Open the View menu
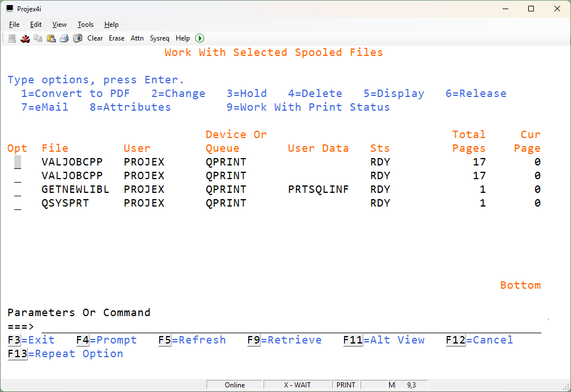Viewport: 571px width, 392px height. click(x=59, y=25)
